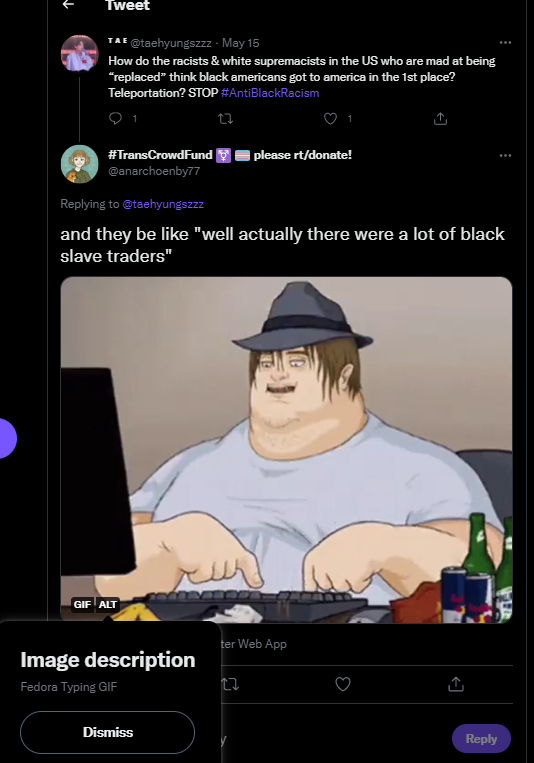Open the #TransCrowdFund display name profile

(x=230, y=155)
